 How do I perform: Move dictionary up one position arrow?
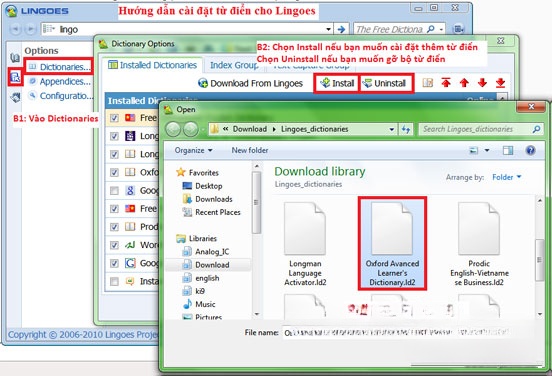coord(464,83)
